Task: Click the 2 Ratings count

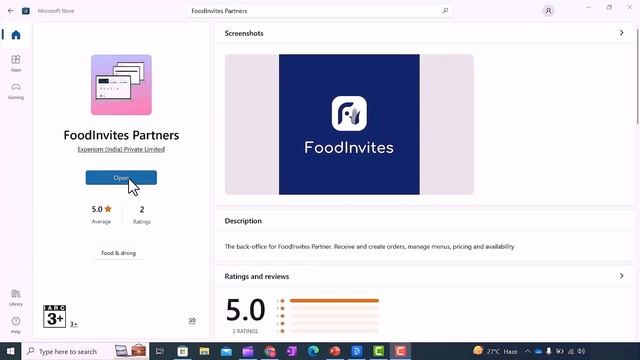Action: [x=142, y=214]
